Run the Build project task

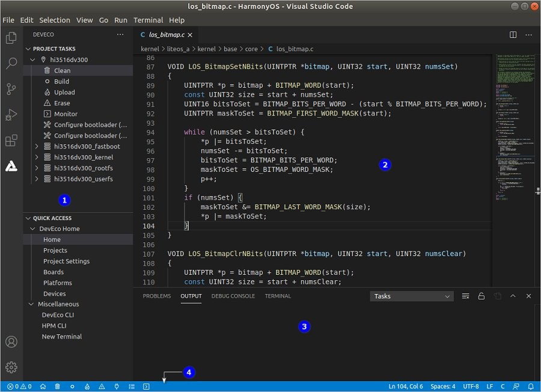pos(62,81)
